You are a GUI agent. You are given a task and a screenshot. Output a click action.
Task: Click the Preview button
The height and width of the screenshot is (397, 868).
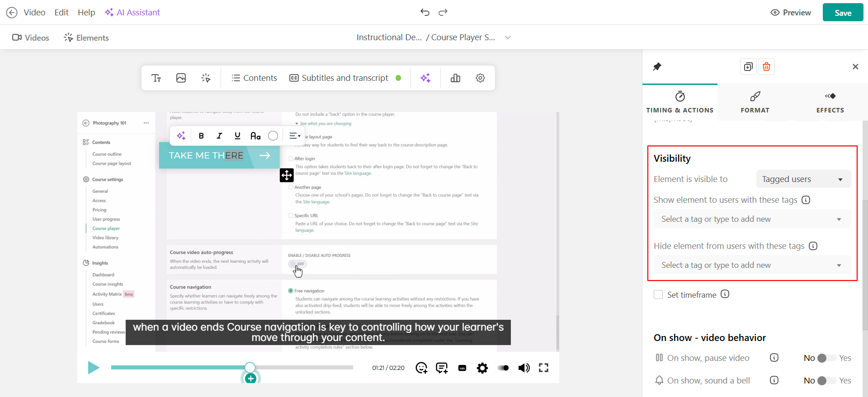coord(791,13)
